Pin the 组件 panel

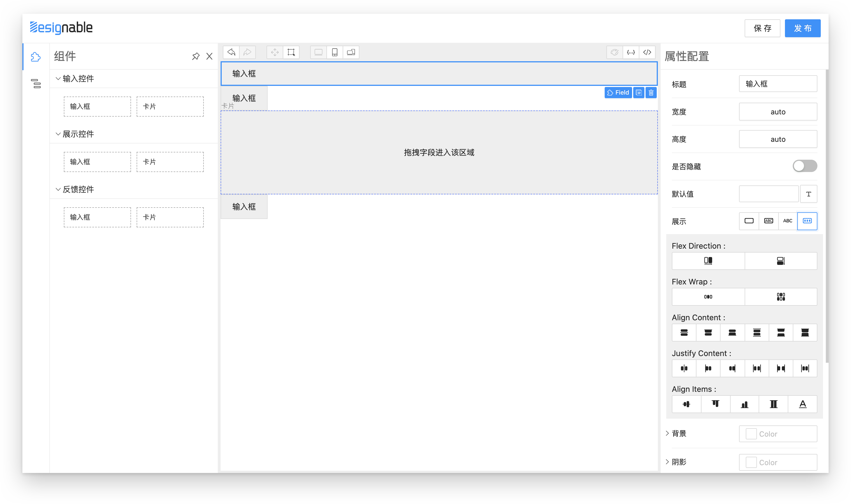coord(196,56)
